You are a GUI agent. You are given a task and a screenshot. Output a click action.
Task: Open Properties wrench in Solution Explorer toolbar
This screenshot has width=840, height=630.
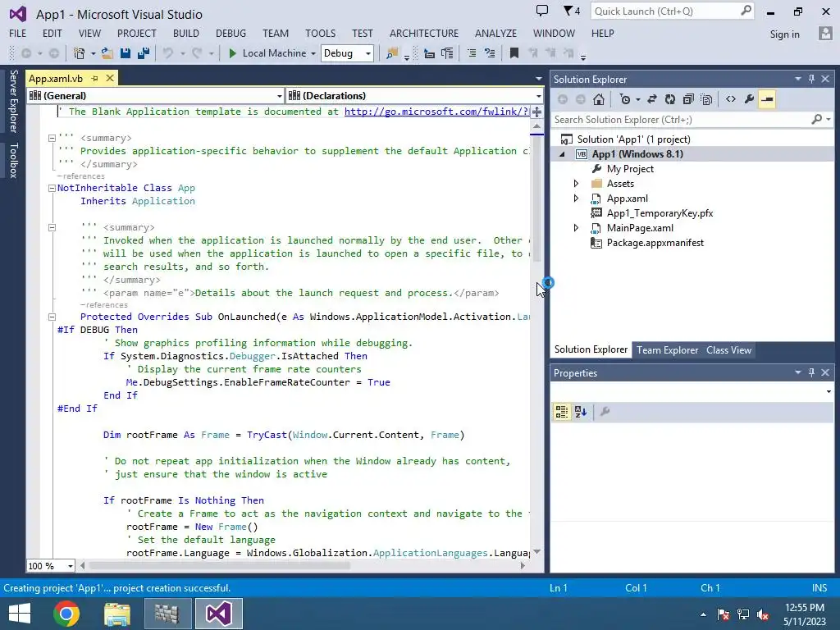click(749, 99)
